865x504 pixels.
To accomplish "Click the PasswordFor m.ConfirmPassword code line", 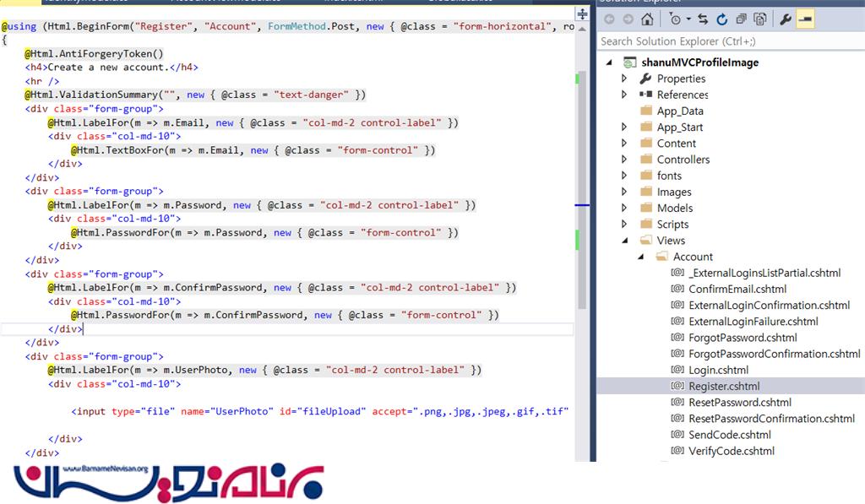I will click(x=285, y=315).
